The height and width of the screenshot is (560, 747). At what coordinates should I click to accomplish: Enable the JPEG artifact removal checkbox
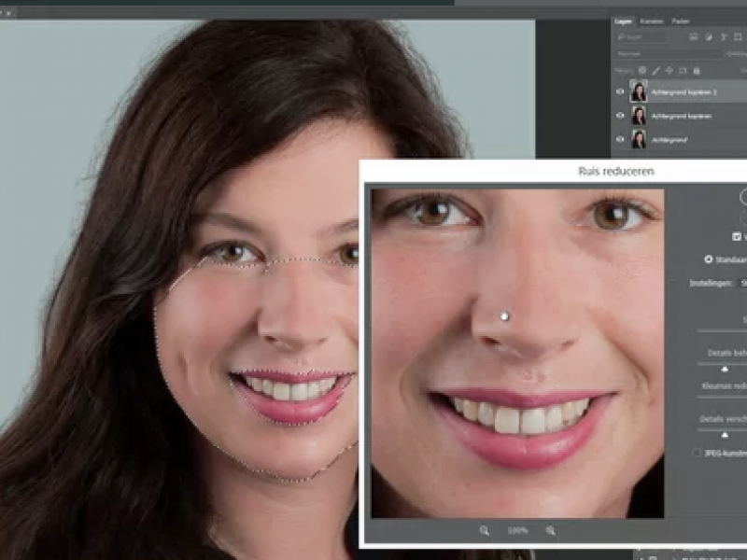tap(697, 453)
